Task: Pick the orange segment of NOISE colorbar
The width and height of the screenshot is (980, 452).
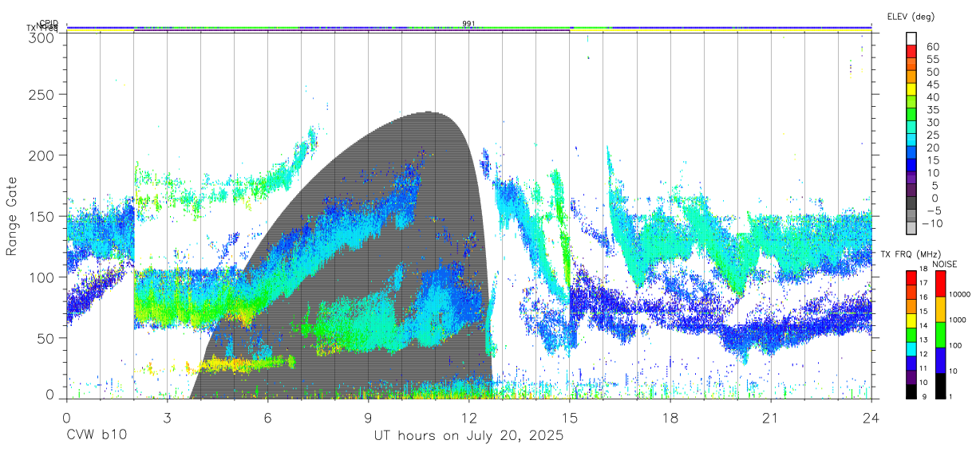Action: coord(939,309)
